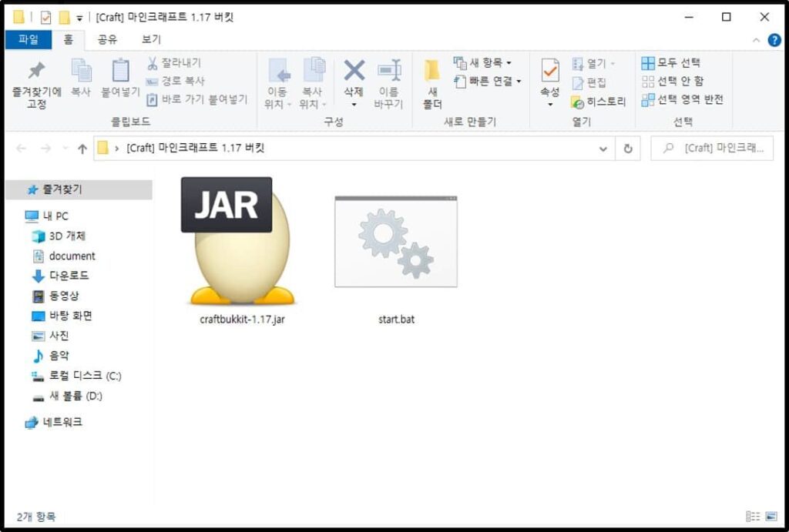
Task: Click 편집 (Edit) ribbon command
Action: pyautogui.click(x=589, y=82)
